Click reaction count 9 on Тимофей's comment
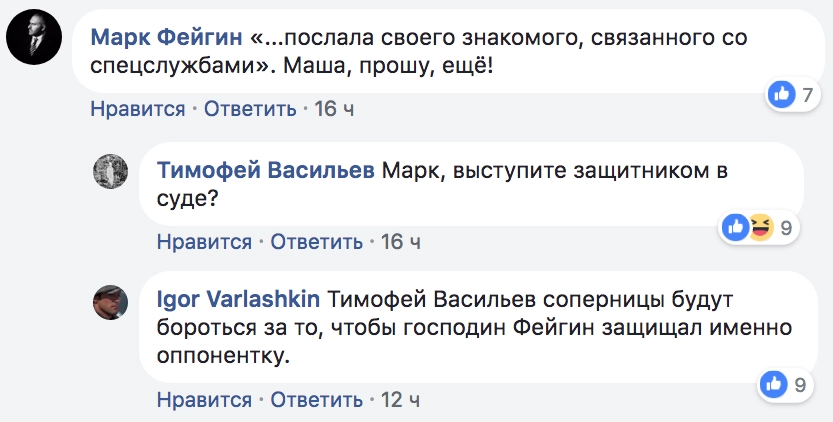The image size is (833, 422). point(786,228)
